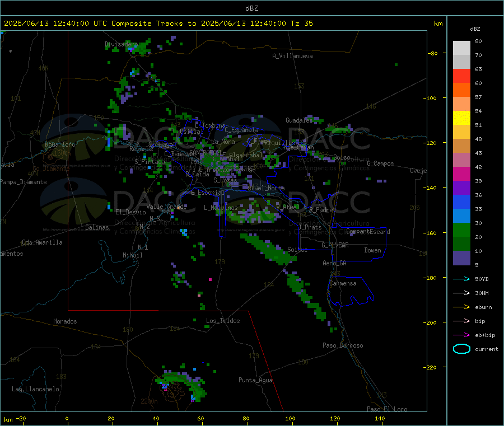Click the yellow 51 dBZ legend swatch

(461, 118)
